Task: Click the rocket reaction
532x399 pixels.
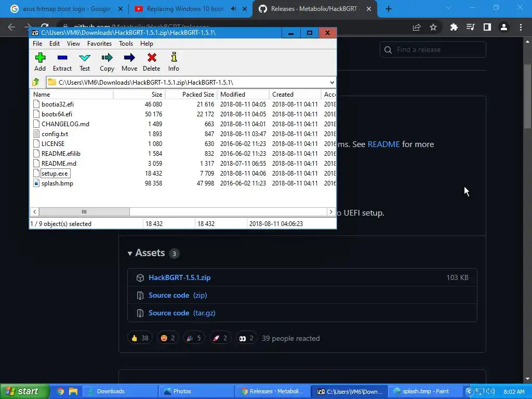Action: point(220,338)
